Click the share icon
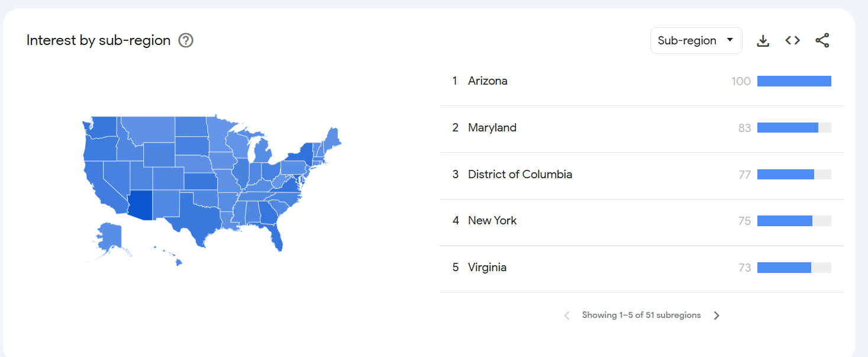This screenshot has height=357, width=868. pyautogui.click(x=822, y=40)
